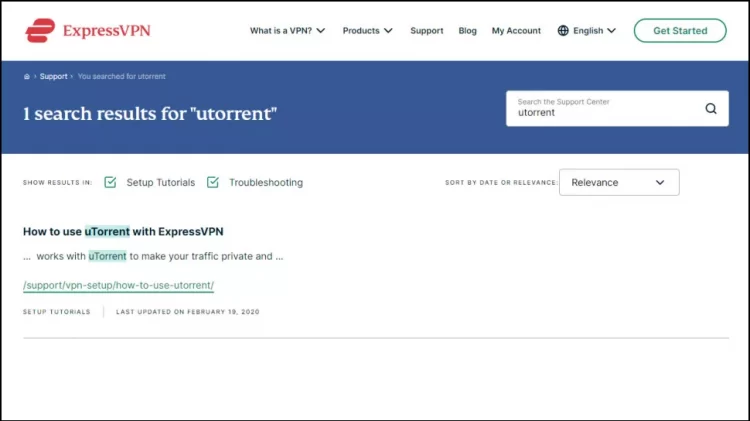Click the Last updated on February 19, 2020 text
The height and width of the screenshot is (421, 750).
pos(188,312)
